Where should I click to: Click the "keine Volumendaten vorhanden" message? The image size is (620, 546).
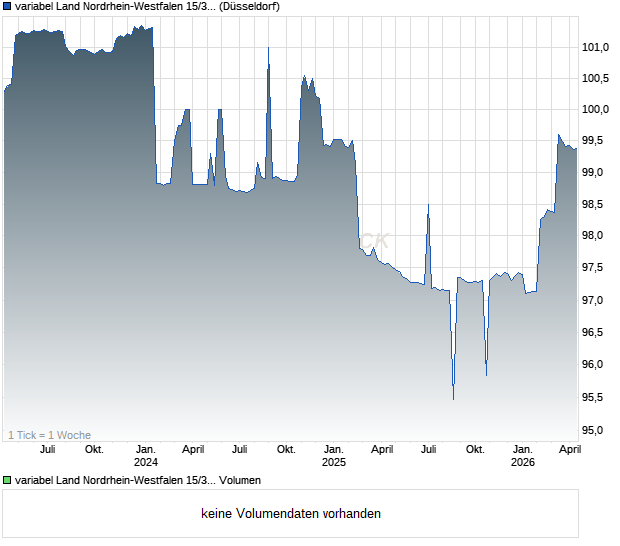pos(290,513)
